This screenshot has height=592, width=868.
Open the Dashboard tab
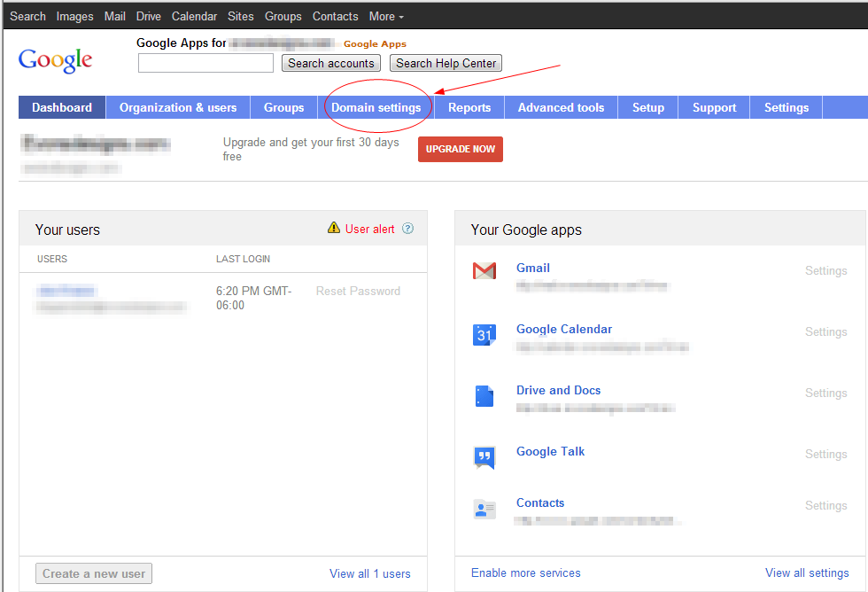(x=62, y=107)
